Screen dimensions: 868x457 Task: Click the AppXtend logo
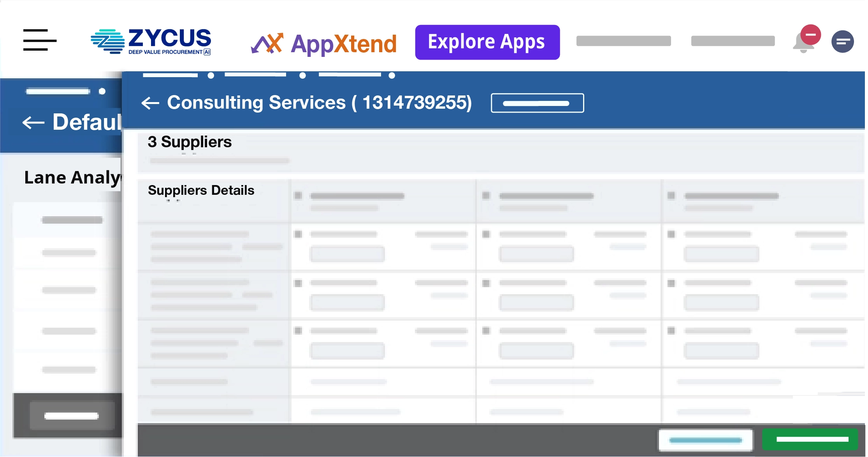(x=324, y=43)
